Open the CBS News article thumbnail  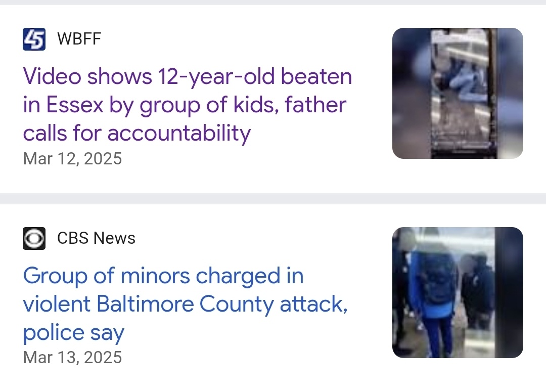[x=458, y=292]
